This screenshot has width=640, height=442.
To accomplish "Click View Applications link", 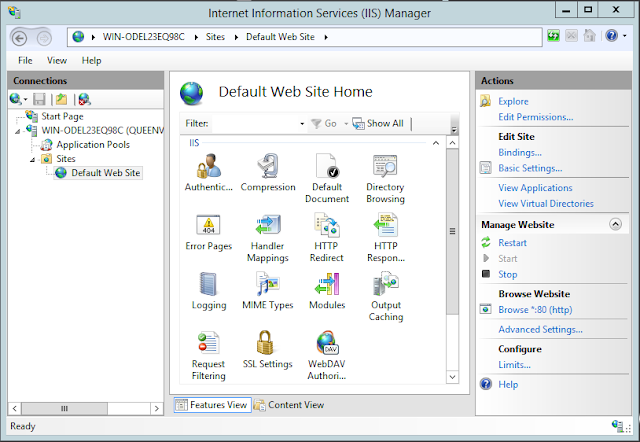I will 535,188.
